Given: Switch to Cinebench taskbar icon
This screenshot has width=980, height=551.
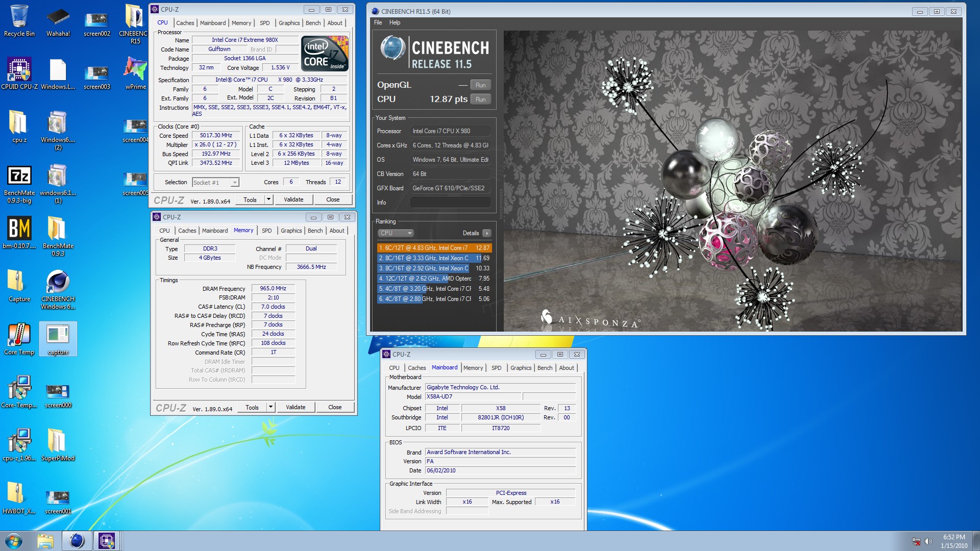Looking at the screenshot, I should 77,541.
